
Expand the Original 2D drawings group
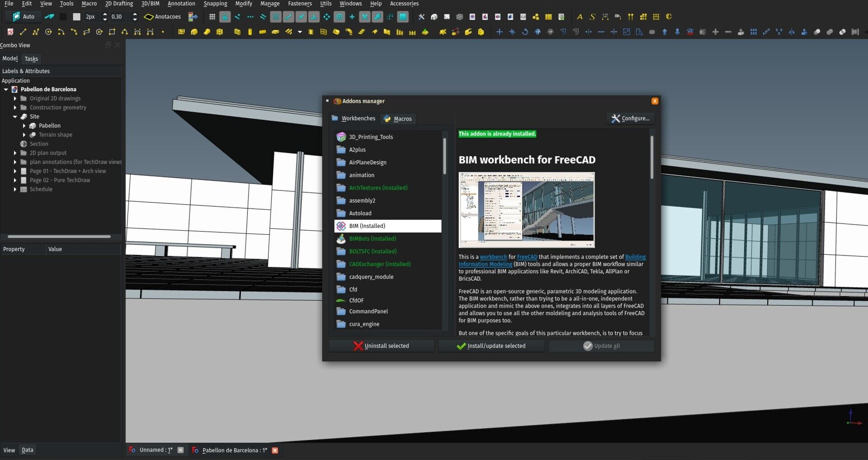15,99
